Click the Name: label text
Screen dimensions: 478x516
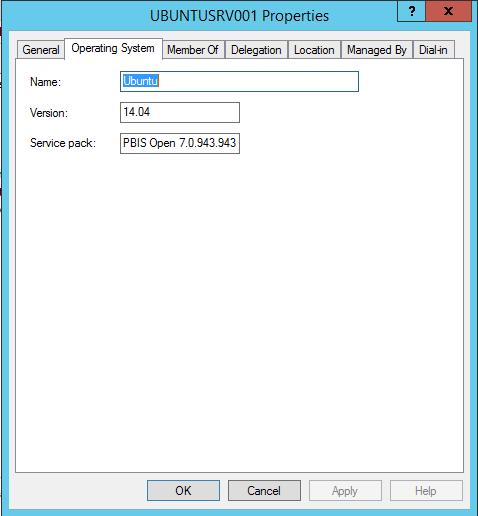tap(45, 82)
